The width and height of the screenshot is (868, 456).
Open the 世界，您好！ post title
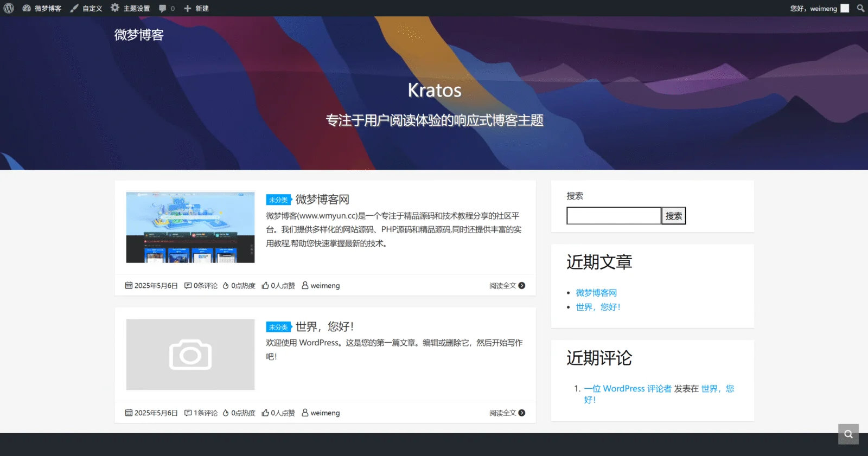click(324, 326)
